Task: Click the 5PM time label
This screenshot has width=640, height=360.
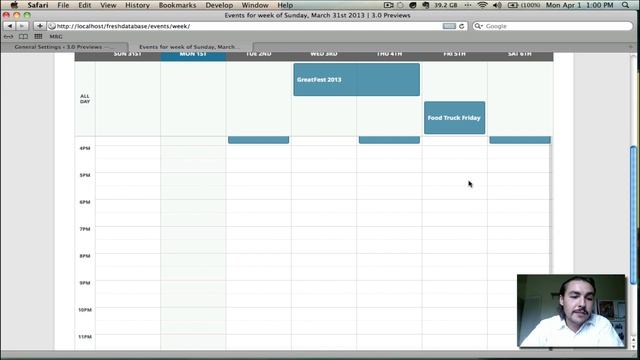Action: coord(85,175)
